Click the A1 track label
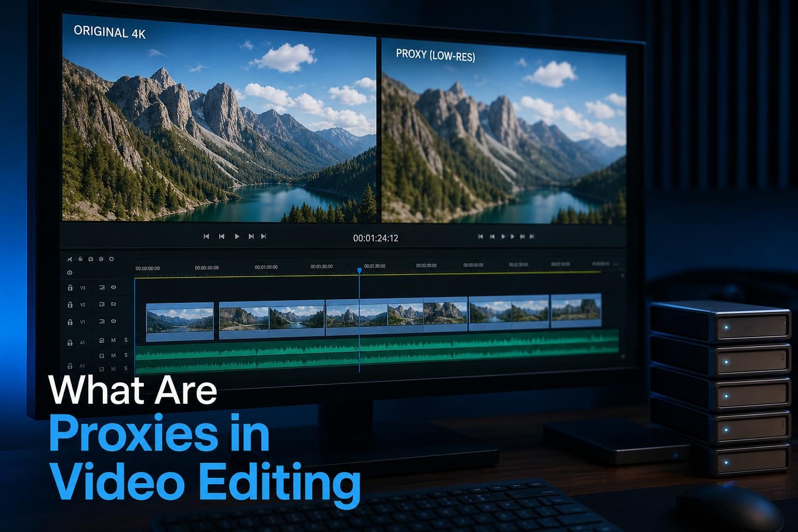Image resolution: width=798 pixels, height=532 pixels. pos(83,343)
